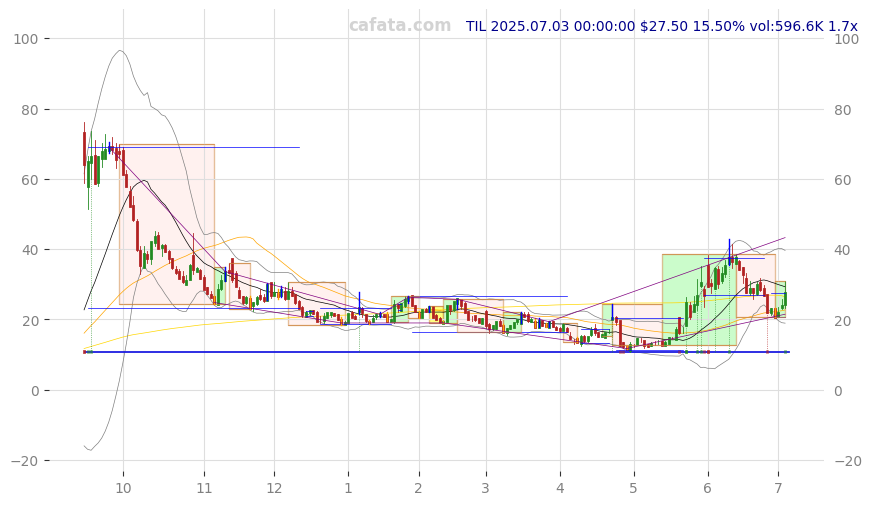Screen dimensions: 872x505
Task: Click the large green rally box before June
Action: (699, 300)
